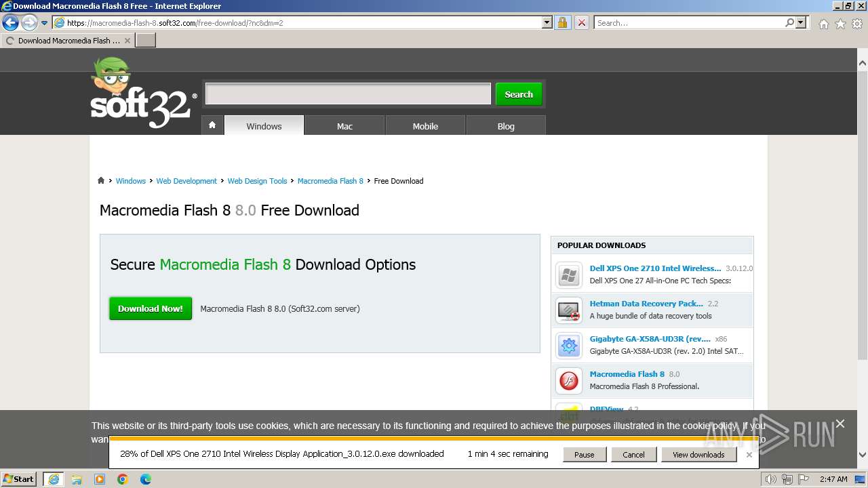Screen dimensions: 868x488
Task: Click the green Search button
Action: coord(519,94)
